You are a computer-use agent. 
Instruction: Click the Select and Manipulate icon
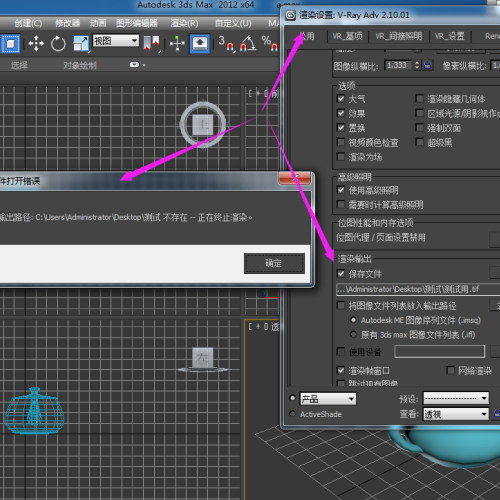pos(177,44)
